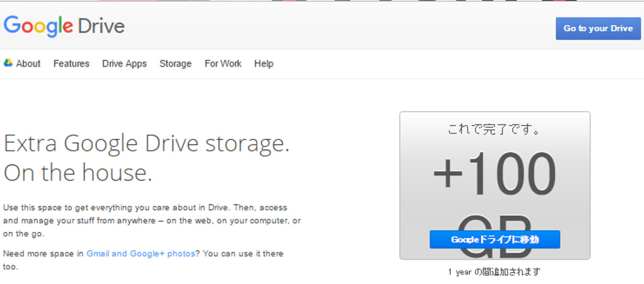Go to the Features section
This screenshot has height=284, width=644.
coord(71,64)
